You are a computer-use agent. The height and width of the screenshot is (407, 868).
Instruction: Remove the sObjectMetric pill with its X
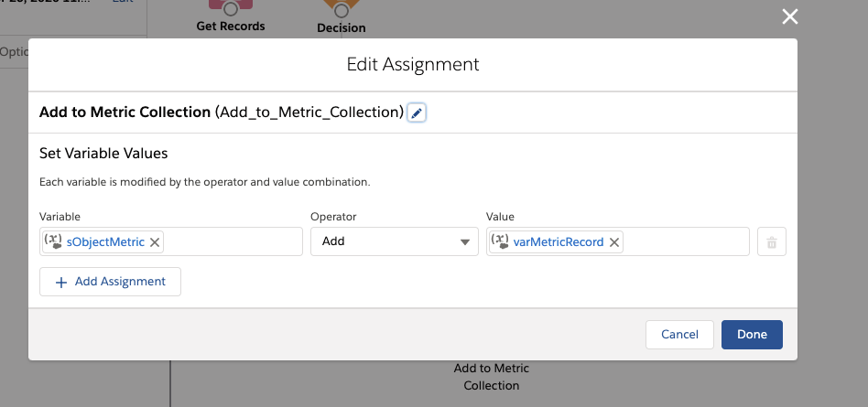(x=155, y=242)
